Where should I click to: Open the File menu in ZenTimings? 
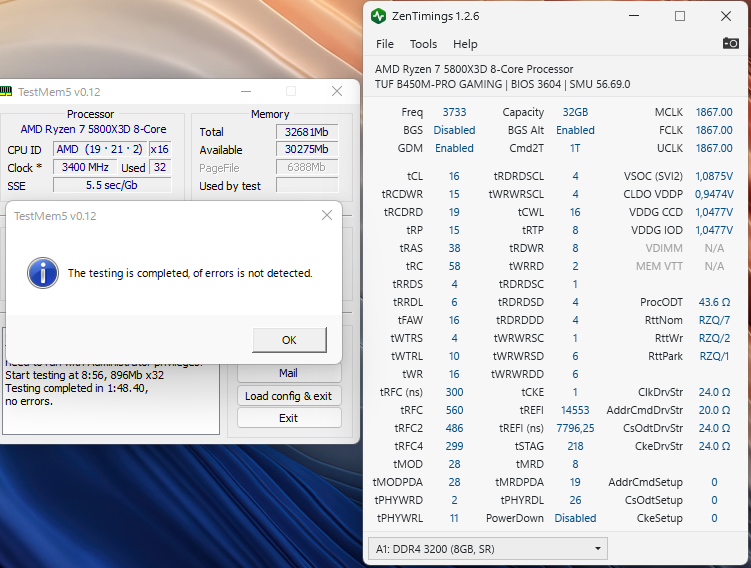pos(385,44)
